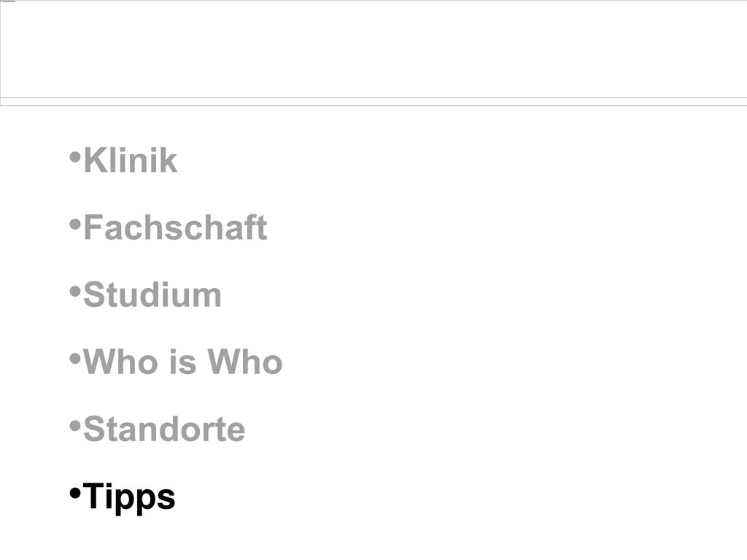Choose the Studium list entry

click(152, 295)
